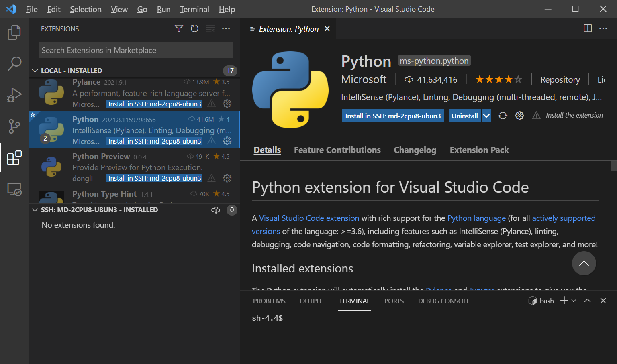The height and width of the screenshot is (364, 617).
Task: Select the Python Type Hint extension row
Action: click(134, 195)
